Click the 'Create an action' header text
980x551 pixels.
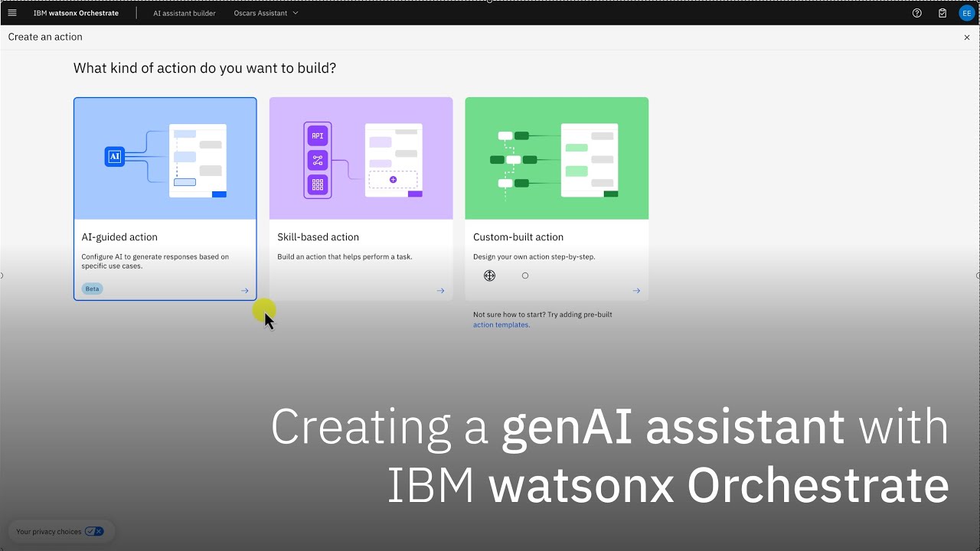click(45, 37)
